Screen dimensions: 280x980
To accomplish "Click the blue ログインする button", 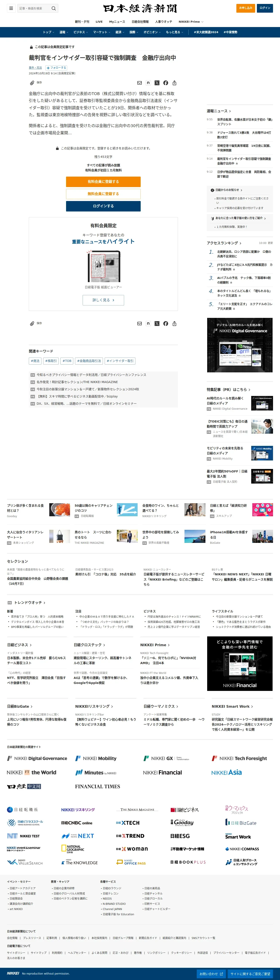I will point(103,206).
